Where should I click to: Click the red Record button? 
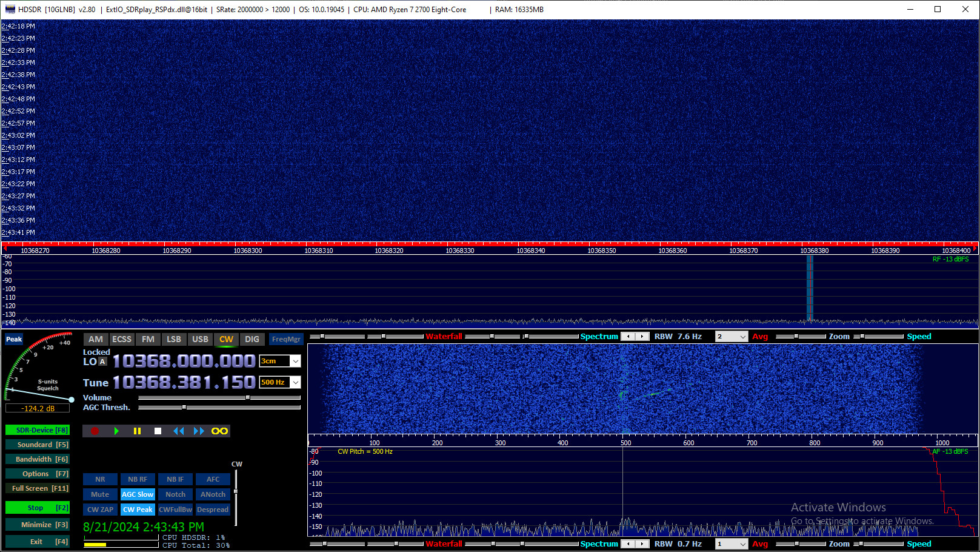(x=95, y=431)
